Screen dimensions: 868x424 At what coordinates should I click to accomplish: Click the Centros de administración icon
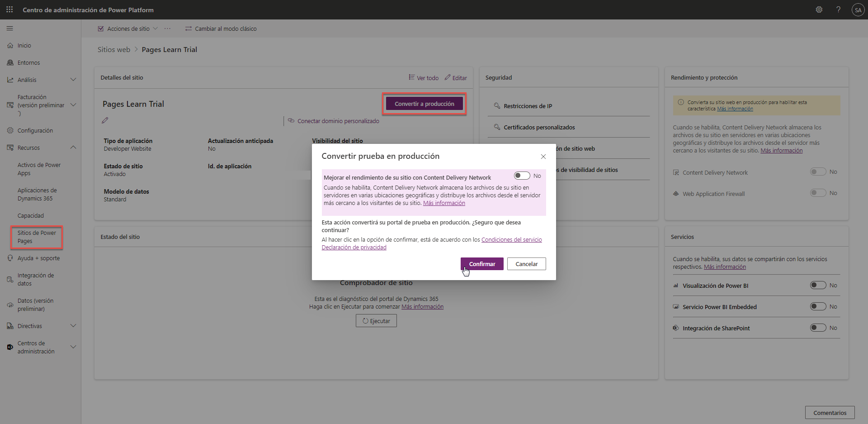click(x=10, y=348)
